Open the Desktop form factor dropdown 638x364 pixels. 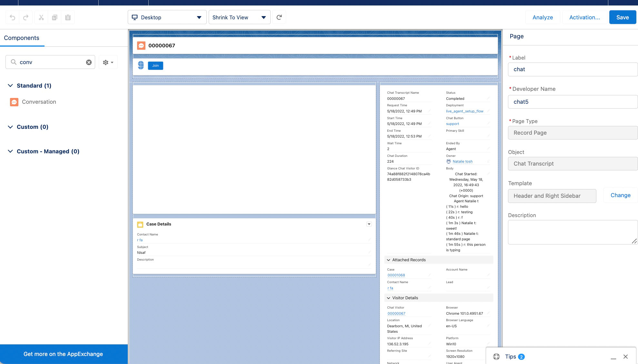(167, 17)
